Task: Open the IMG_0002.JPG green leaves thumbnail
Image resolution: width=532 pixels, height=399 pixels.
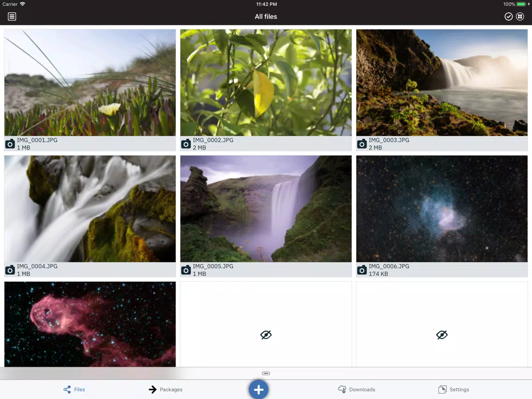Action: click(266, 82)
